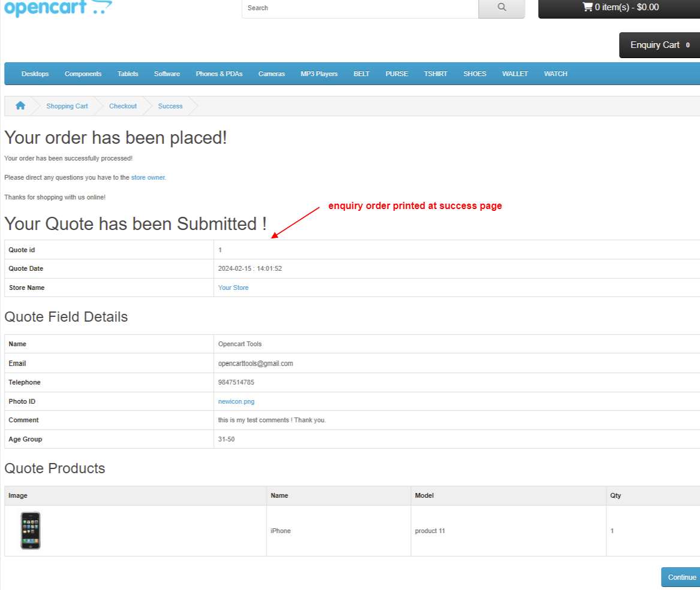Screen dimensions: 700x590
Task: Open the Components menu category
Action: (x=83, y=74)
